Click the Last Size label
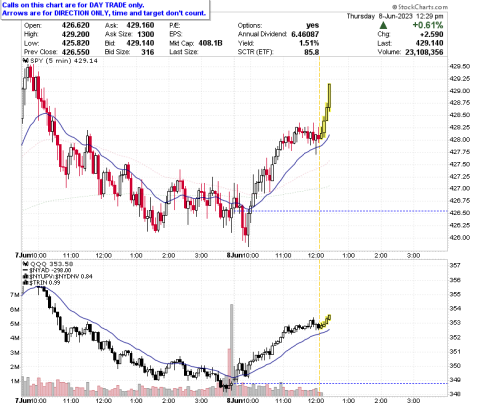Viewport: 480px width, 406px height. [x=184, y=52]
